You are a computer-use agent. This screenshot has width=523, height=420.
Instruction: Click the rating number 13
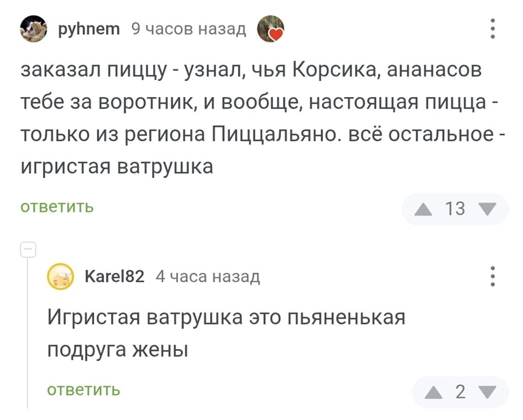(455, 209)
